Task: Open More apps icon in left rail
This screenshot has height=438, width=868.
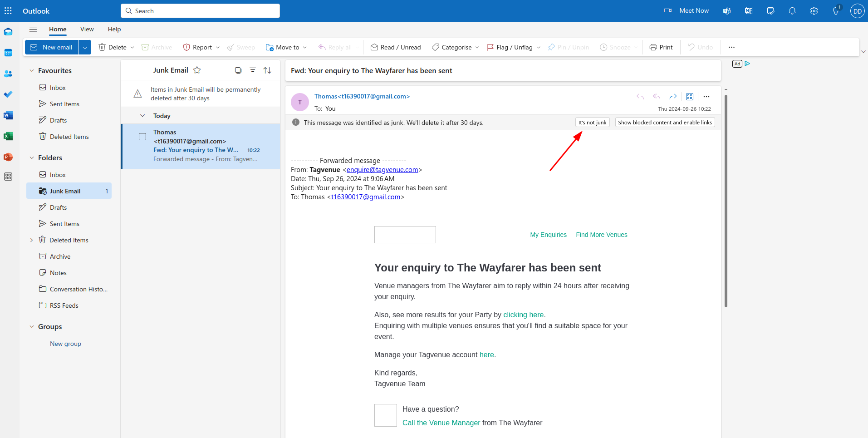Action: coord(8,177)
